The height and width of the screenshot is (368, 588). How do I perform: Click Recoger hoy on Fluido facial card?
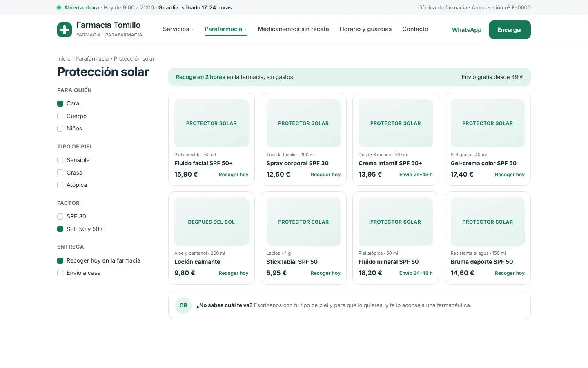point(234,175)
